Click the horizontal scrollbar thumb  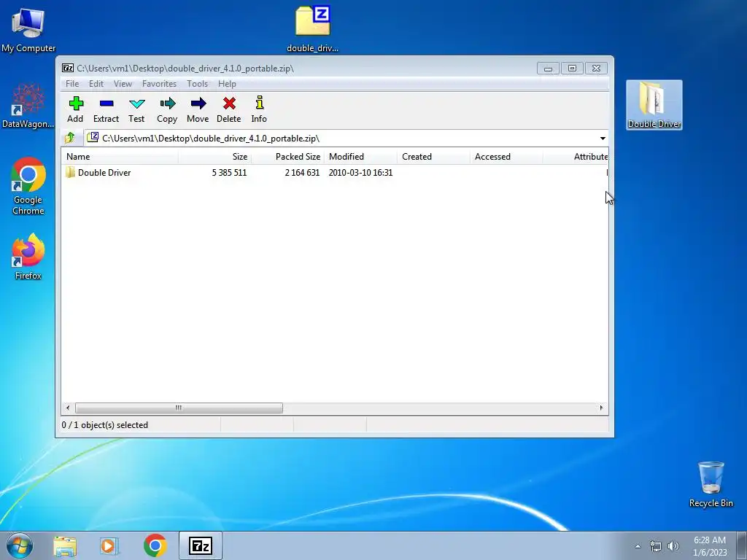179,408
